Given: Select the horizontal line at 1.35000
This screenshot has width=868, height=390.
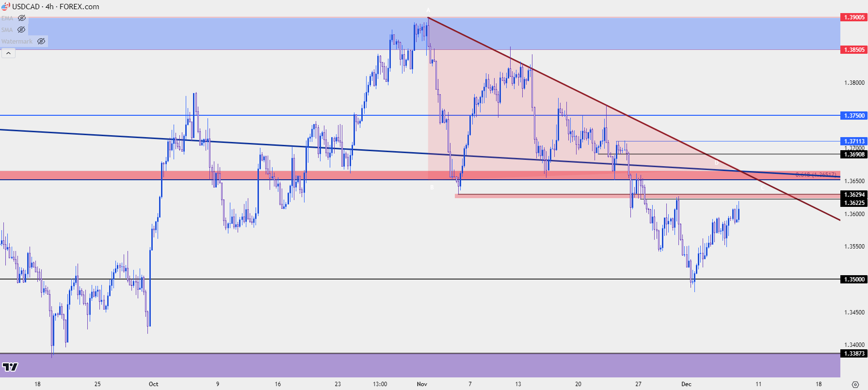Looking at the screenshot, I should coord(420,279).
